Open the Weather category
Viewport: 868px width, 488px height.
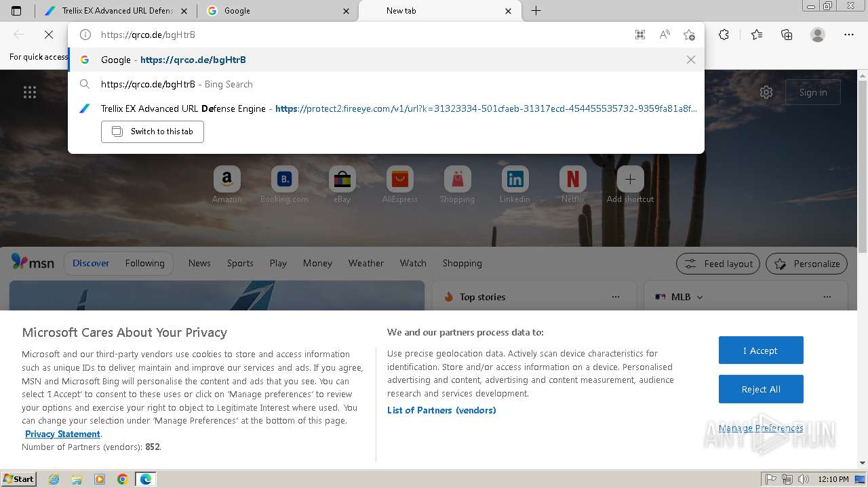[x=366, y=263]
